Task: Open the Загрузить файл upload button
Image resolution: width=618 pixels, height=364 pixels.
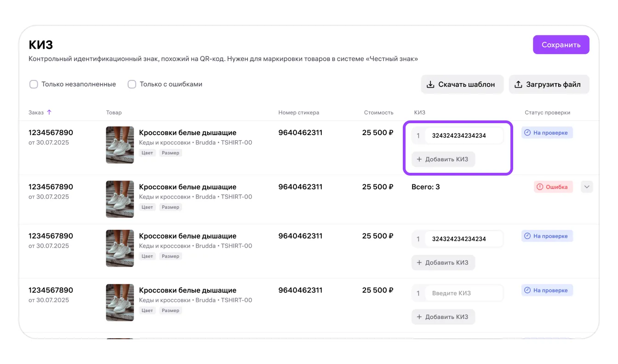Action: point(549,85)
